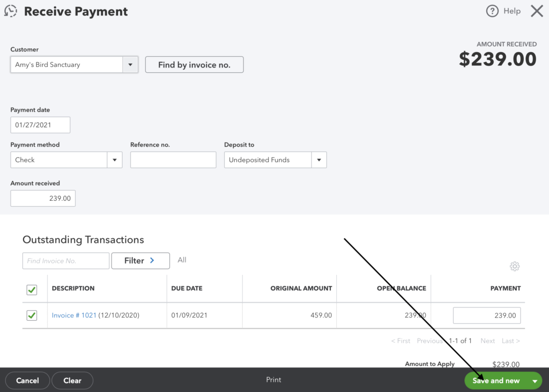Select the All filter label
549x392 pixels.
pyautogui.click(x=182, y=260)
